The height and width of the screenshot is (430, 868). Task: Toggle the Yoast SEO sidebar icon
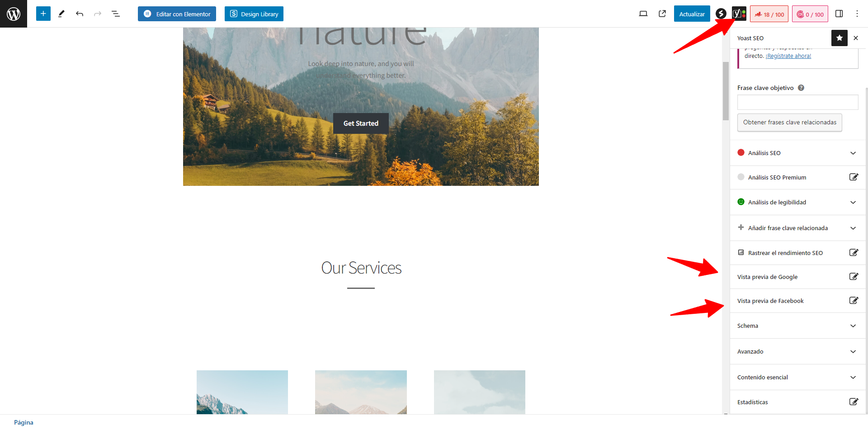(739, 14)
